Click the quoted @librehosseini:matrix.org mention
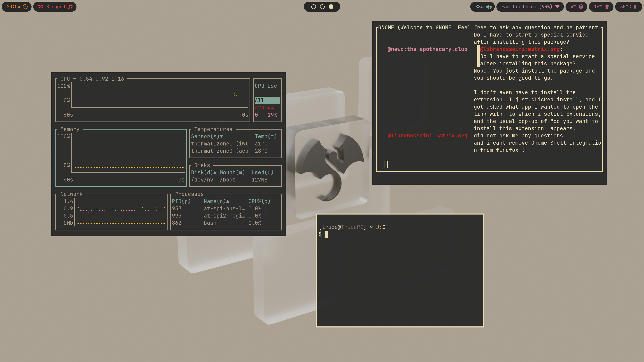Image resolution: width=644 pixels, height=362 pixels. 520,49
